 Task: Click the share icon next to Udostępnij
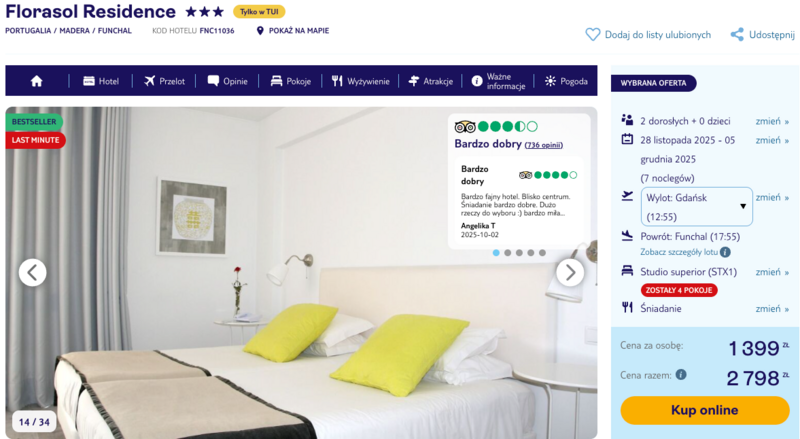(737, 35)
